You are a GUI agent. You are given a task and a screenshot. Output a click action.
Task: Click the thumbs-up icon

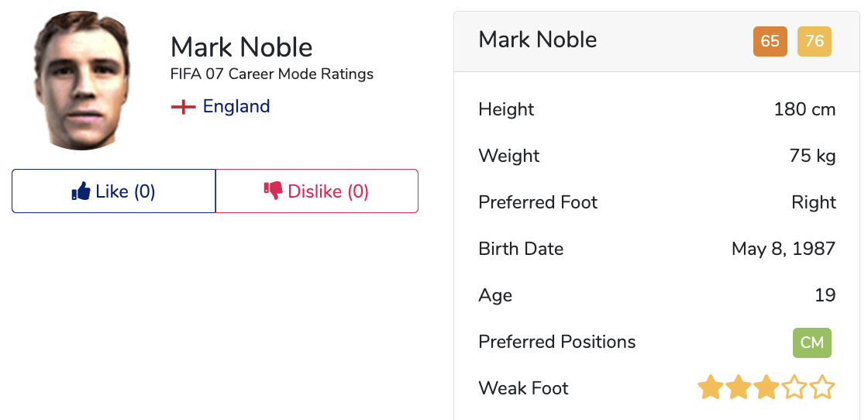81,191
